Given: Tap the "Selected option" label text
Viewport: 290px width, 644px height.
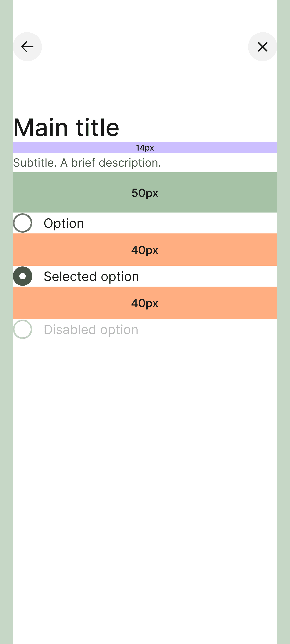Looking at the screenshot, I should [91, 277].
